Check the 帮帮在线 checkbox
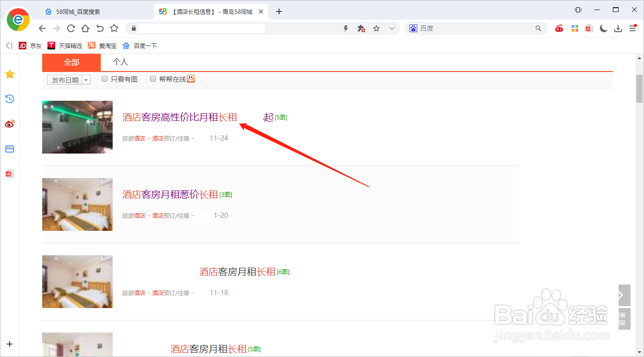This screenshot has height=357, width=644. click(x=153, y=79)
